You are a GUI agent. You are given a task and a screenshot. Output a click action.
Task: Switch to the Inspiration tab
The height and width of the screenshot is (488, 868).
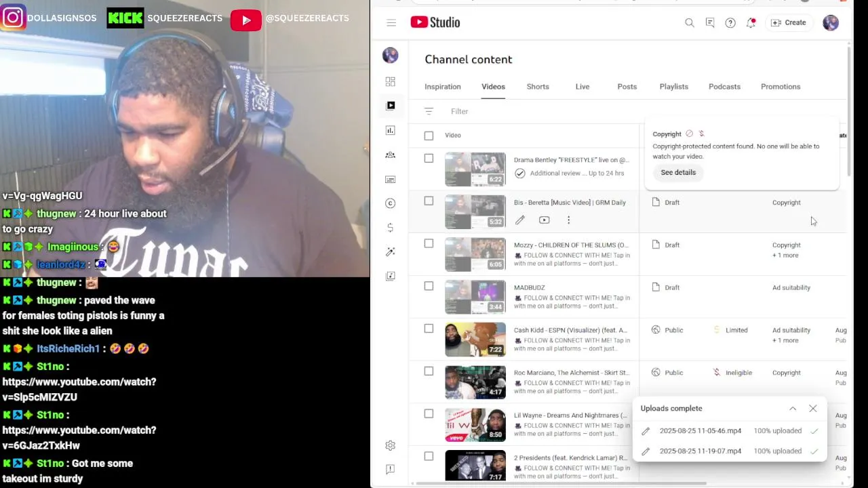coord(443,87)
